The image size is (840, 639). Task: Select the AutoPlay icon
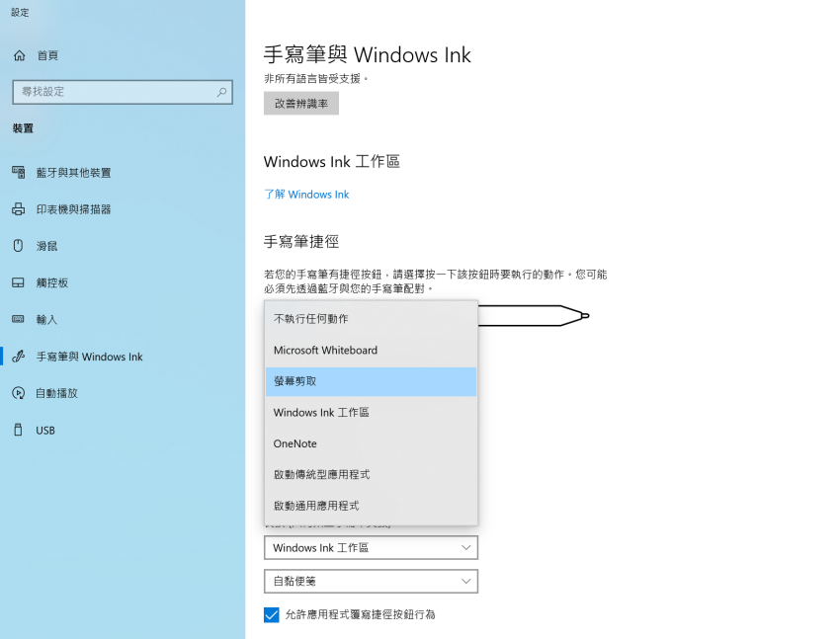tap(18, 393)
